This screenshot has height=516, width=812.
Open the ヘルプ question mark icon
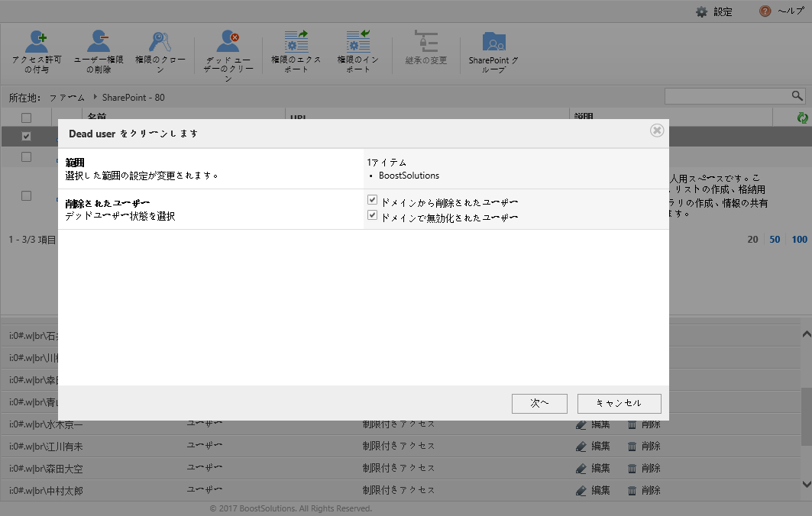click(x=765, y=11)
